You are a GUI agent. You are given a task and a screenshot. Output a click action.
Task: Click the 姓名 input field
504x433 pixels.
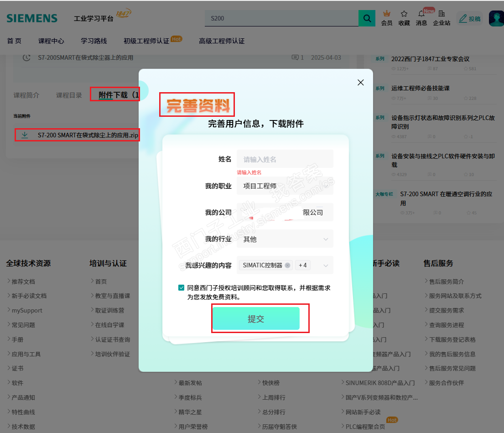[x=285, y=159]
